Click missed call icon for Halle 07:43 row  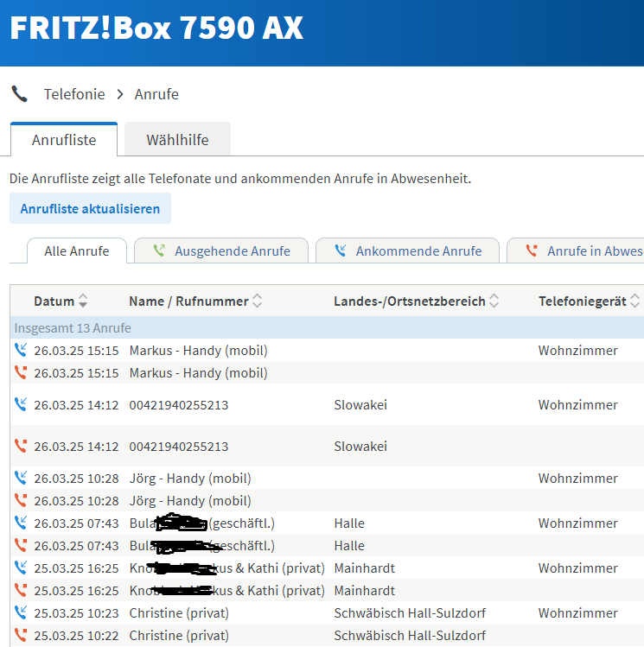click(21, 545)
